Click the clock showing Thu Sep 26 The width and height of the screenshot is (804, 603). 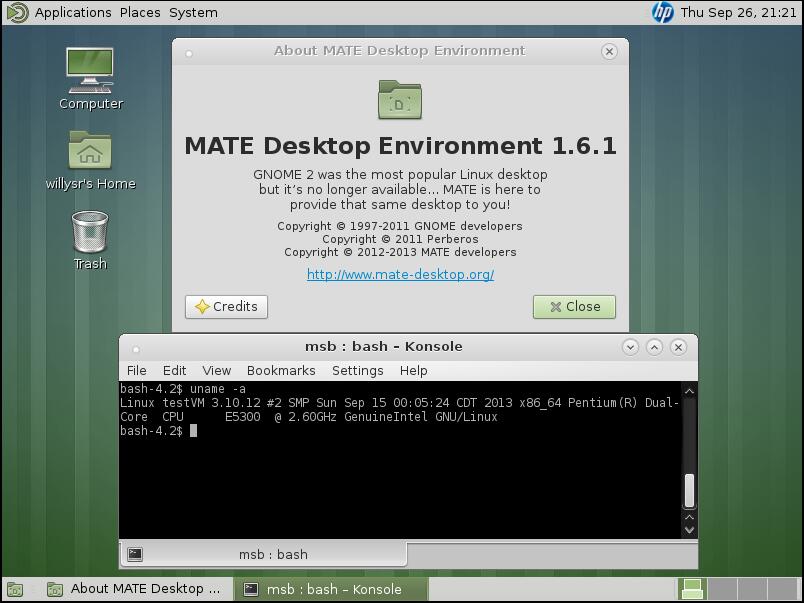click(738, 12)
